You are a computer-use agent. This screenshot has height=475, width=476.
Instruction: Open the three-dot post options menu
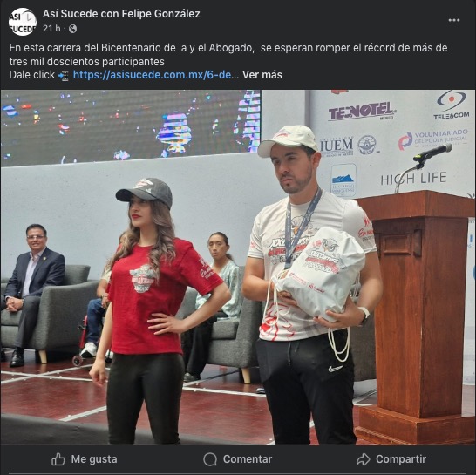click(454, 20)
